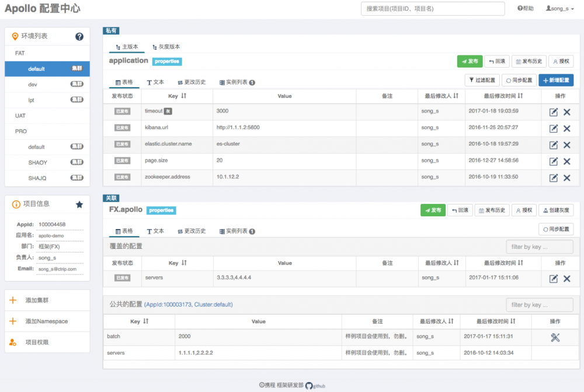Expand the lpt cluster in environment list

pyautogui.click(x=47, y=99)
